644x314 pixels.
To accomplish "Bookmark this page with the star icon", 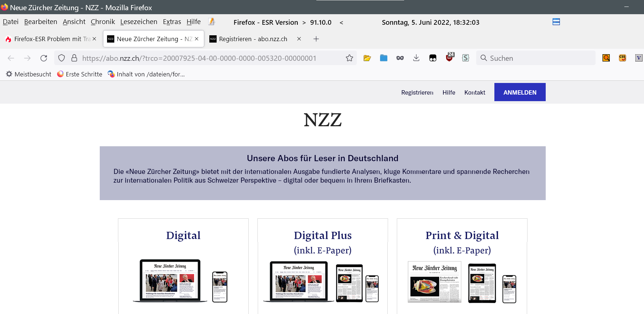I will click(x=349, y=58).
